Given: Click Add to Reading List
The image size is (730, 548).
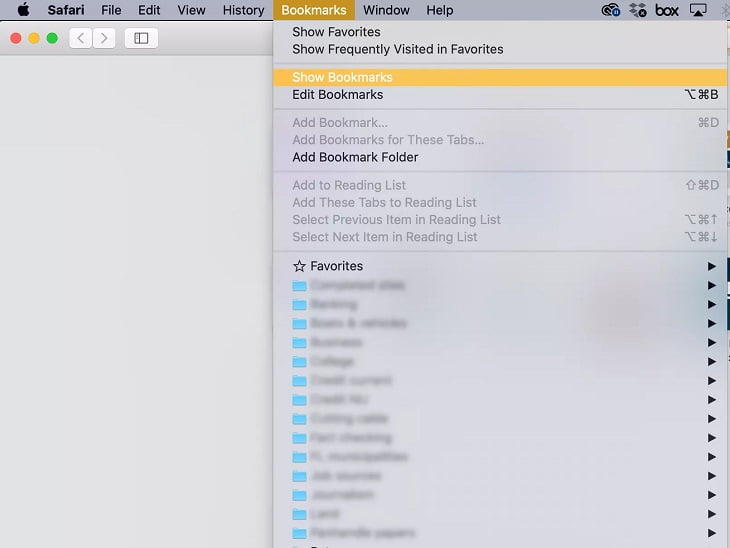Looking at the screenshot, I should (500, 185).
